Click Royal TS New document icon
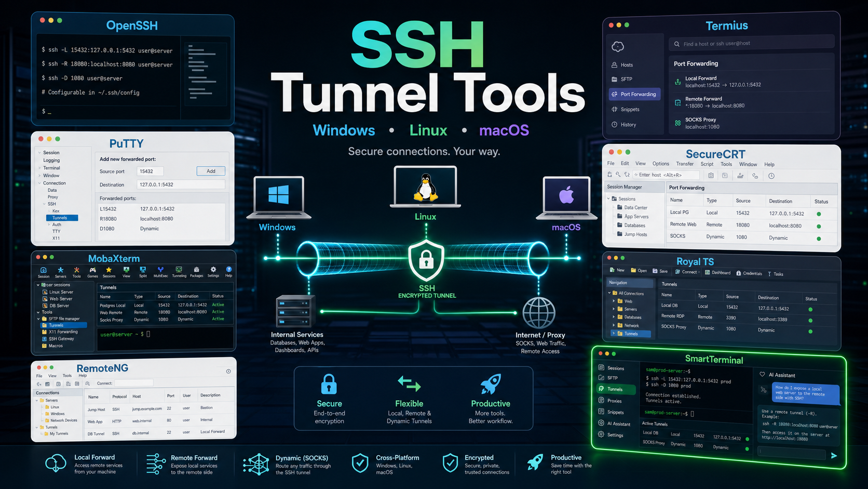 click(x=612, y=270)
